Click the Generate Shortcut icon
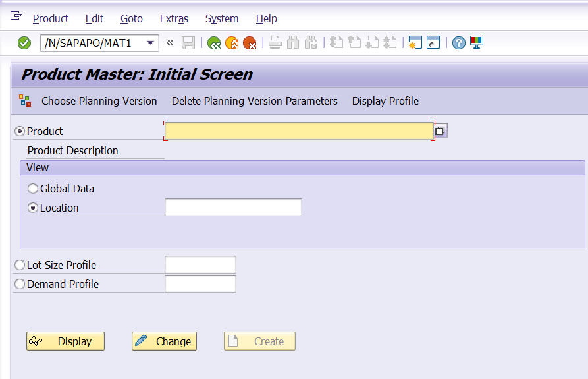Viewport: 588px width, 379px height. tap(433, 42)
